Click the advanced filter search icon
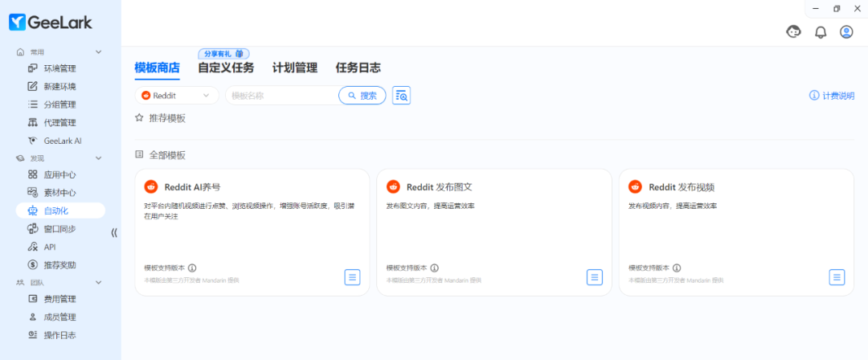The width and height of the screenshot is (868, 360). click(x=401, y=96)
